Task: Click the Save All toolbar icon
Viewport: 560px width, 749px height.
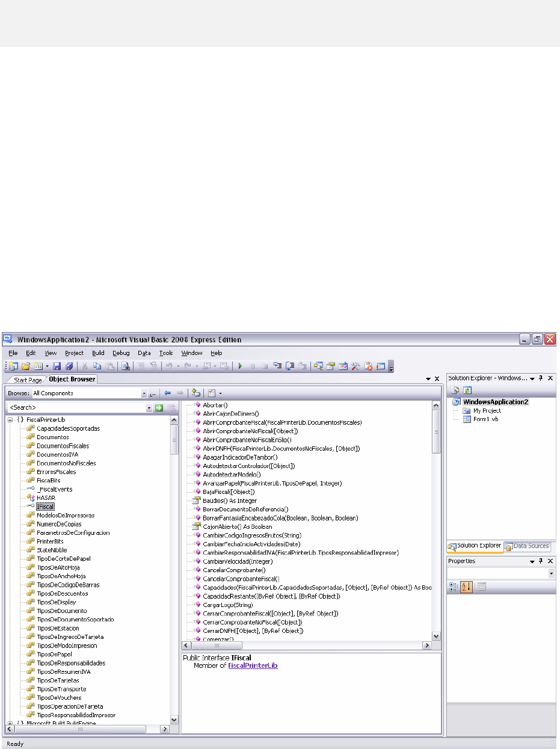Action: [x=69, y=366]
